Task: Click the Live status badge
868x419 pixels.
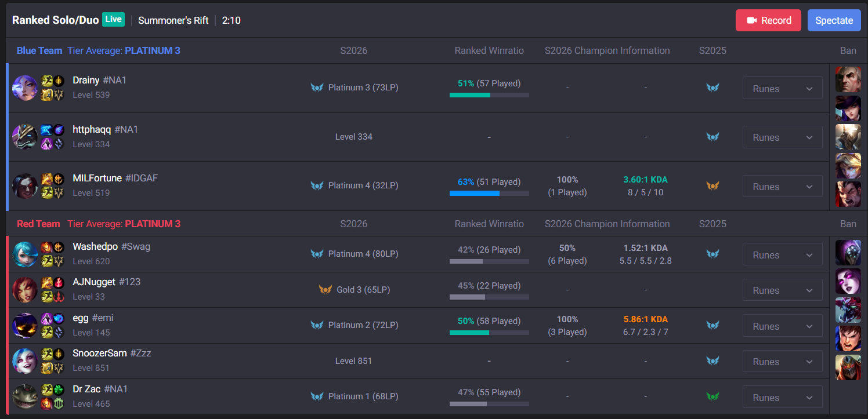Action: (x=113, y=19)
